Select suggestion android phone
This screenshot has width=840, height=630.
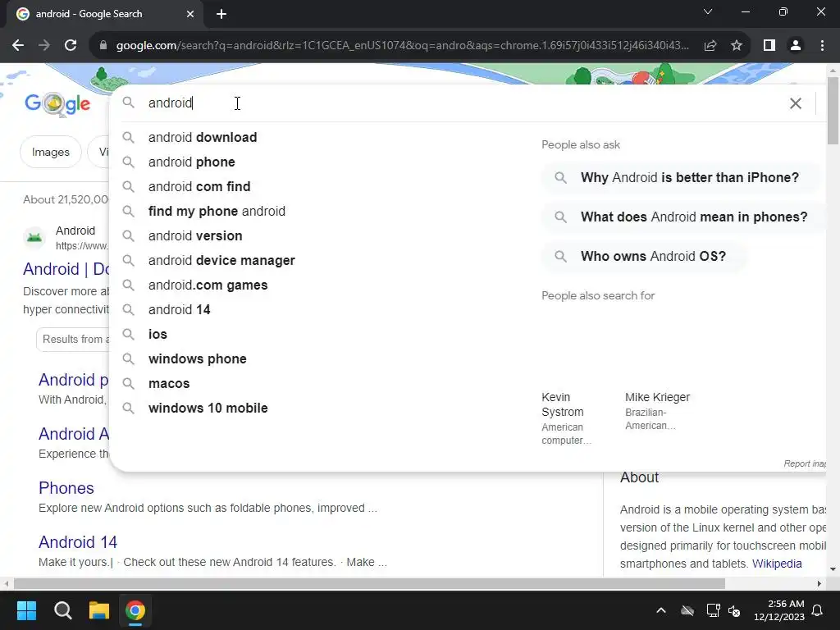click(x=192, y=162)
